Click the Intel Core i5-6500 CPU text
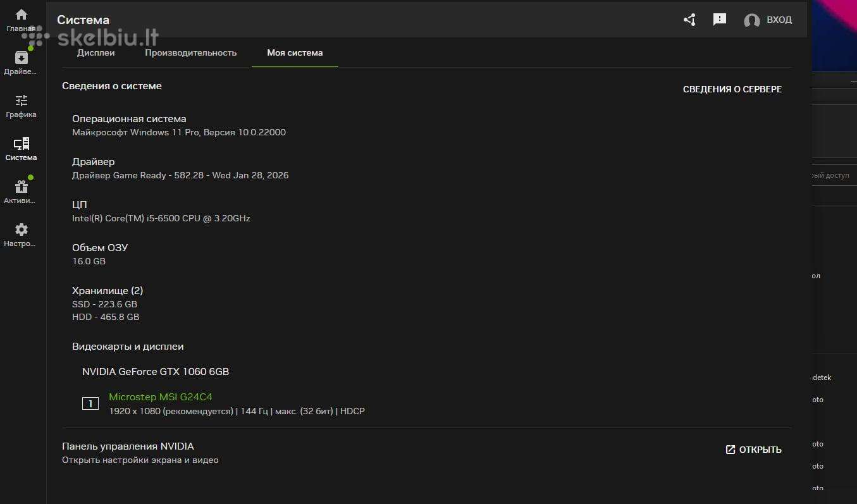The image size is (857, 504). (x=161, y=218)
